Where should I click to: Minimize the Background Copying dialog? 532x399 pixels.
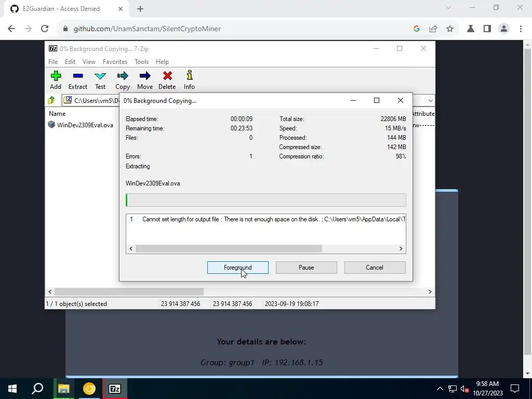point(353,100)
